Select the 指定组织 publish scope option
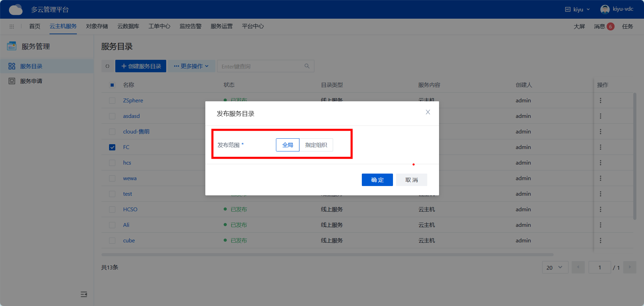 [316, 145]
